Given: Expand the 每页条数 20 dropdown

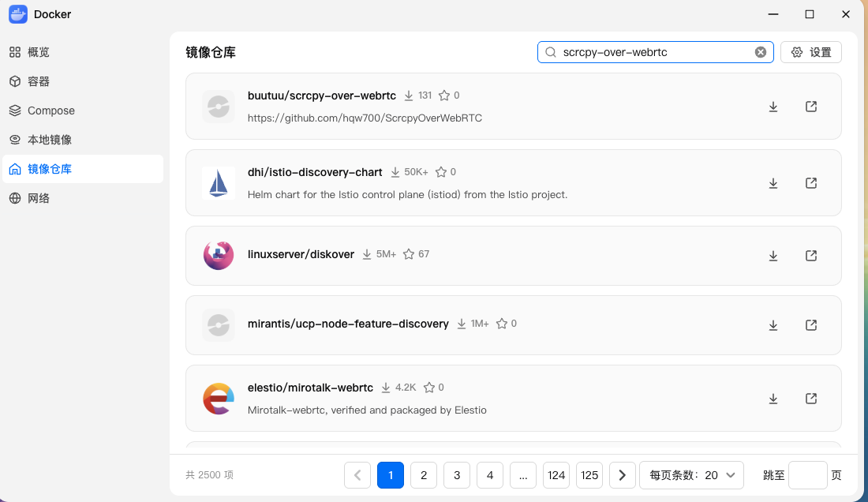Looking at the screenshot, I should [x=691, y=475].
